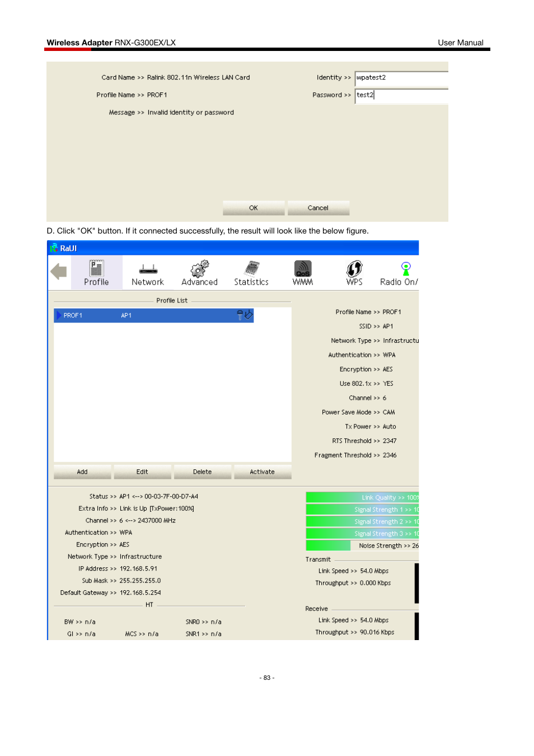534x756 pixels.
Task: Click inside the Password input field
Action: point(401,95)
